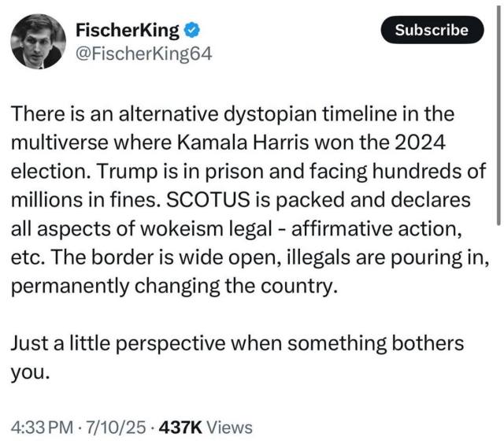Click the Views label below the post
The width and height of the screenshot is (504, 448).
231,428
